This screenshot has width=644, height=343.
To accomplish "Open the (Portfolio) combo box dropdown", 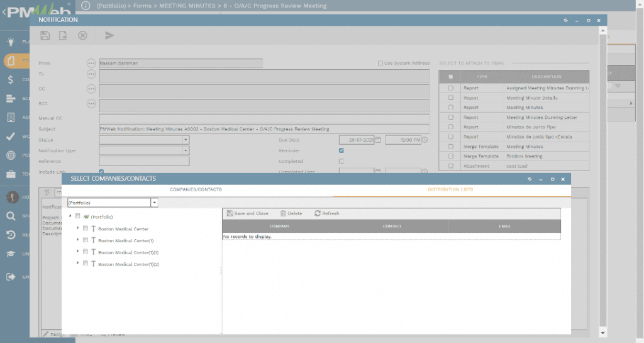I will (155, 203).
